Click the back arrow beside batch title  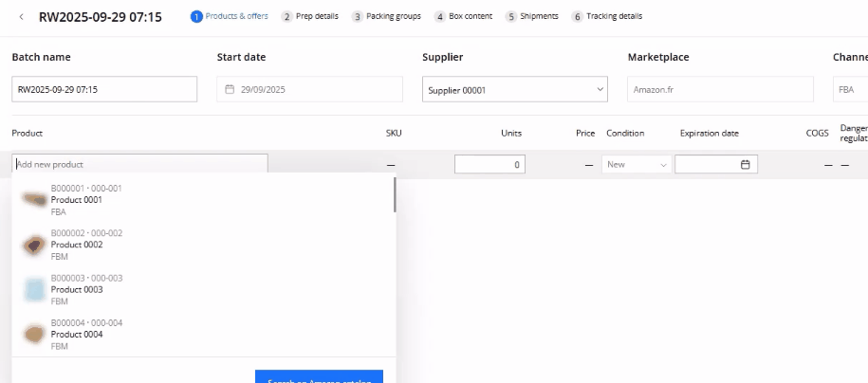click(x=22, y=17)
